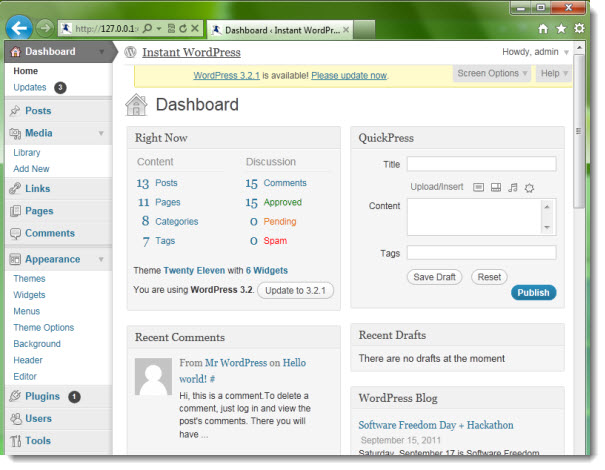Click the Comments bubble icon in sidebar
The image size is (605, 470).
(x=15, y=233)
